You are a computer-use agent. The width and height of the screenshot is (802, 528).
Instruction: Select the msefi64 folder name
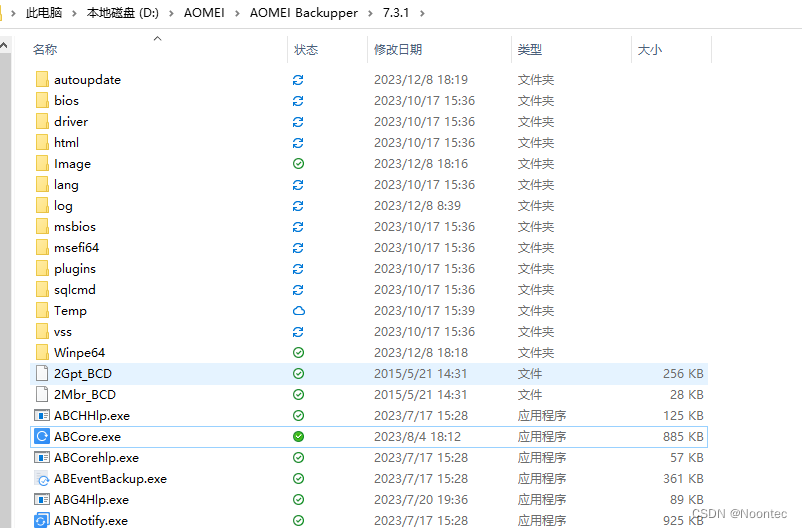[76, 248]
